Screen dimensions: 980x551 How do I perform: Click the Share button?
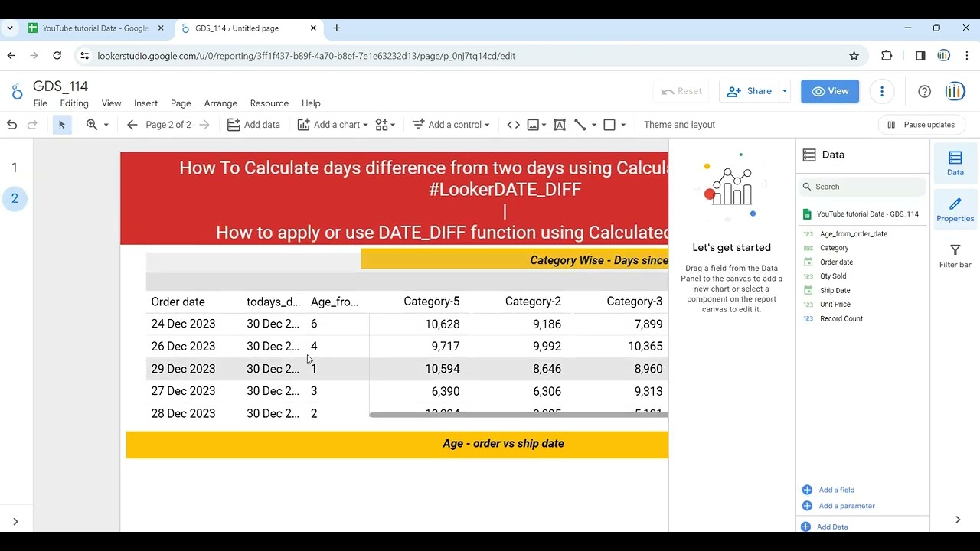click(749, 91)
